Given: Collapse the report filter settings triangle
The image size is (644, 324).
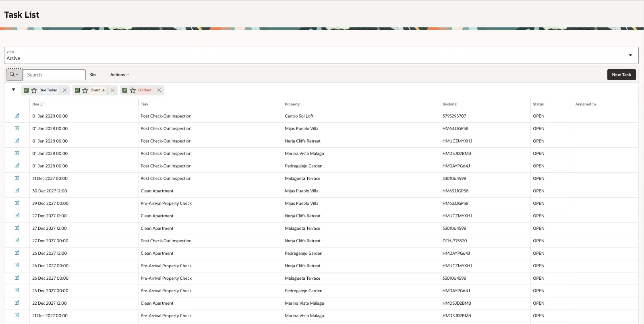Looking at the screenshot, I should [x=13, y=90].
